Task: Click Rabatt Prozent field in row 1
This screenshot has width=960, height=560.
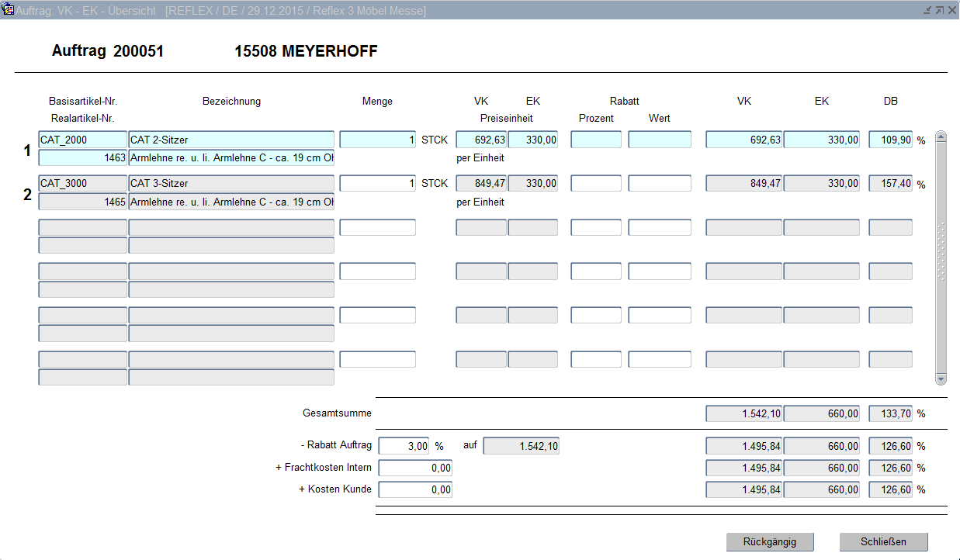Action: tap(596, 140)
